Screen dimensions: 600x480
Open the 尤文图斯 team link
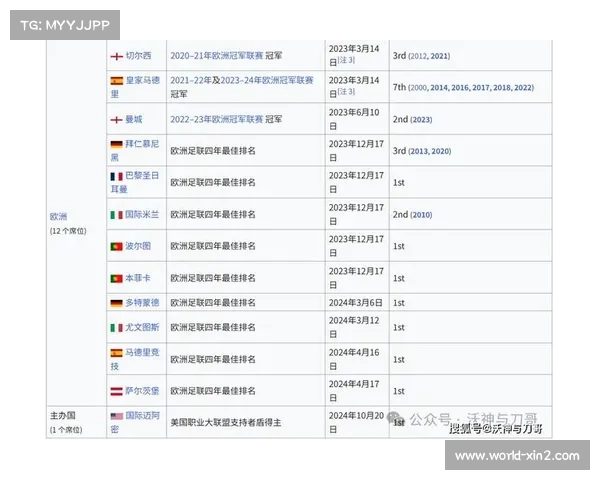142,327
